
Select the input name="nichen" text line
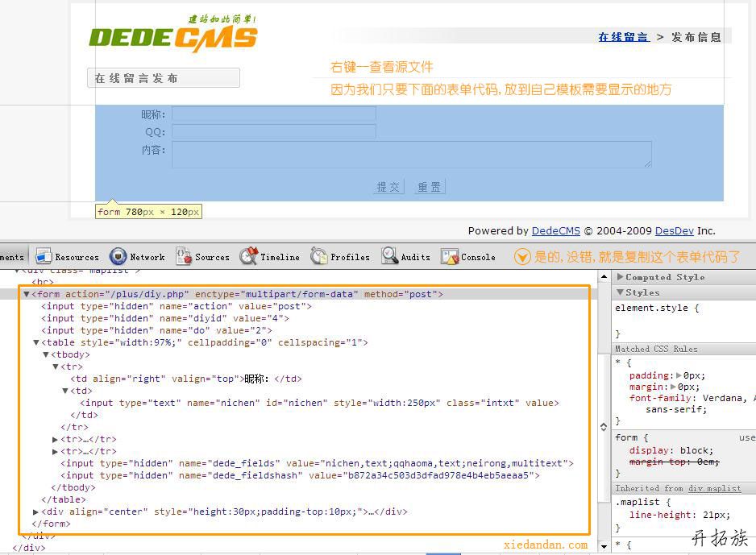[x=319, y=403]
